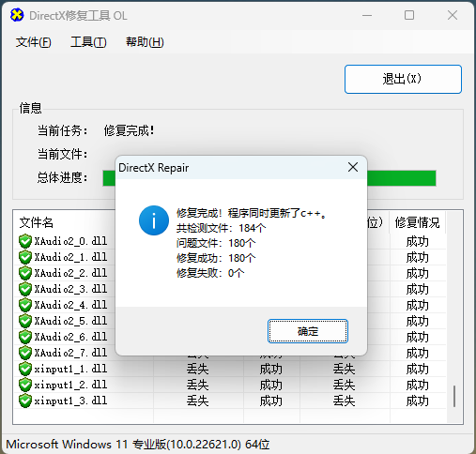
Task: Click the 退出(X) button
Action: pyautogui.click(x=403, y=79)
